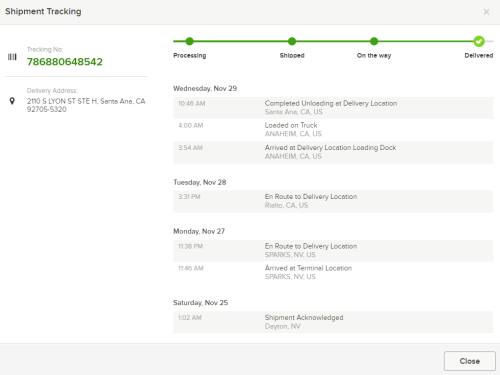Click the Delivery Address label
The width and height of the screenshot is (500, 375).
tap(52, 91)
